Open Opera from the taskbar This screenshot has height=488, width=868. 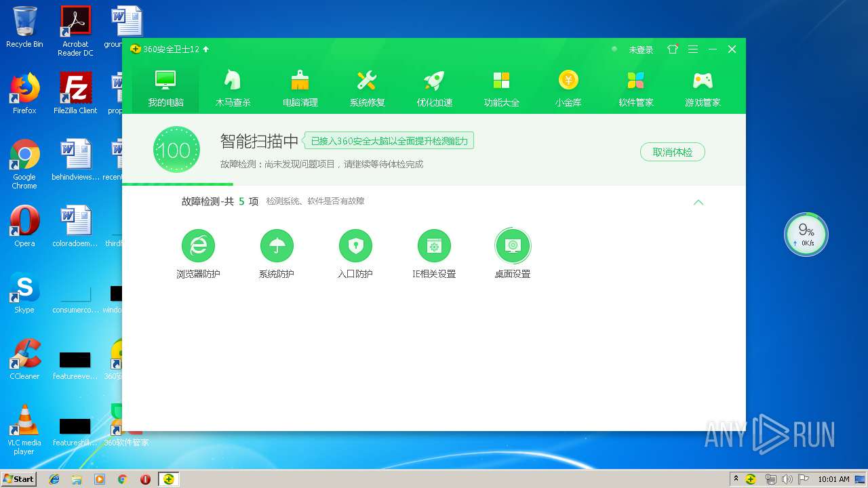point(145,479)
